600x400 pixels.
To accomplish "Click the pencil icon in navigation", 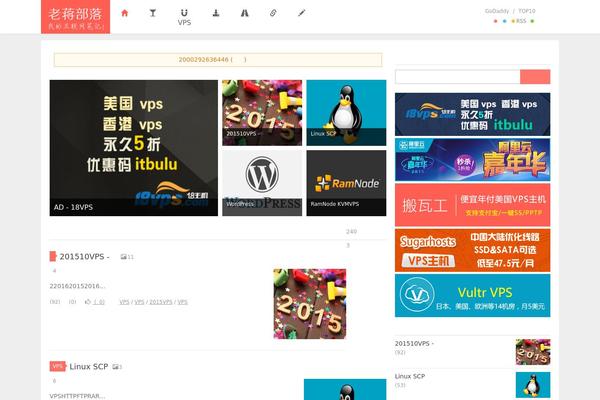I will [302, 13].
